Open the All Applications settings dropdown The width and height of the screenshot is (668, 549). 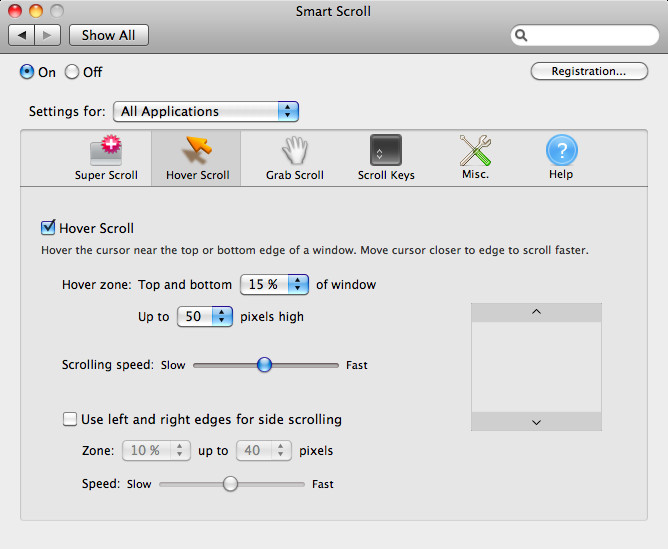pos(206,112)
